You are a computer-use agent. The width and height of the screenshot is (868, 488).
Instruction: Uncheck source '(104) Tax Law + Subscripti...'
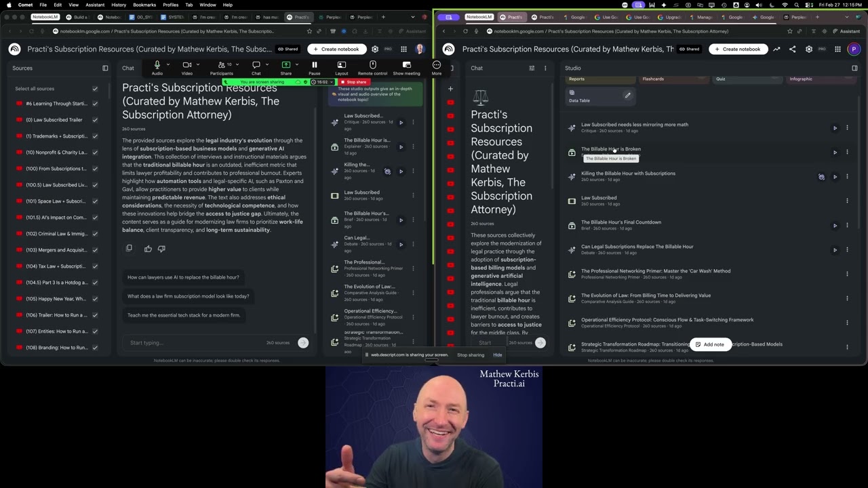click(x=95, y=266)
